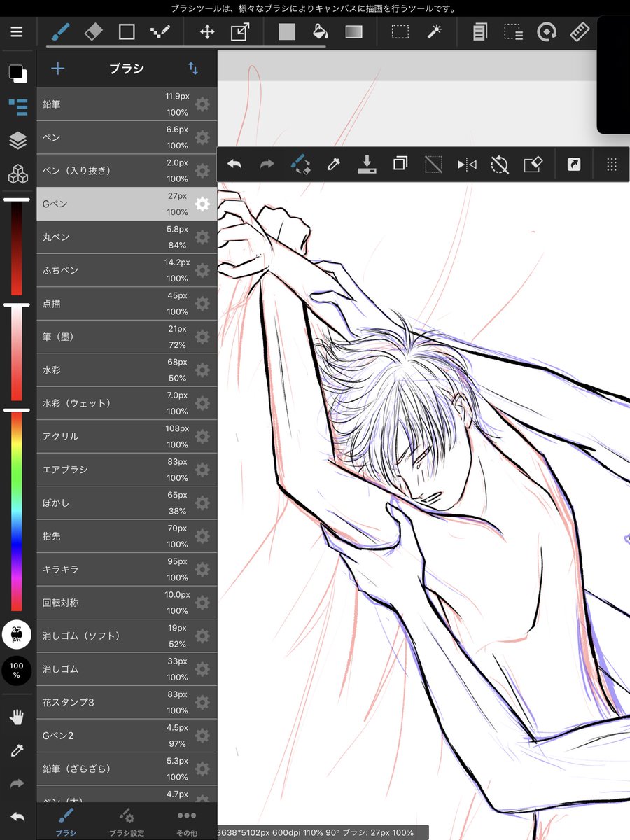Image resolution: width=630 pixels, height=840 pixels.
Task: Tap the fullscreen arrow icon
Action: pyautogui.click(x=574, y=164)
